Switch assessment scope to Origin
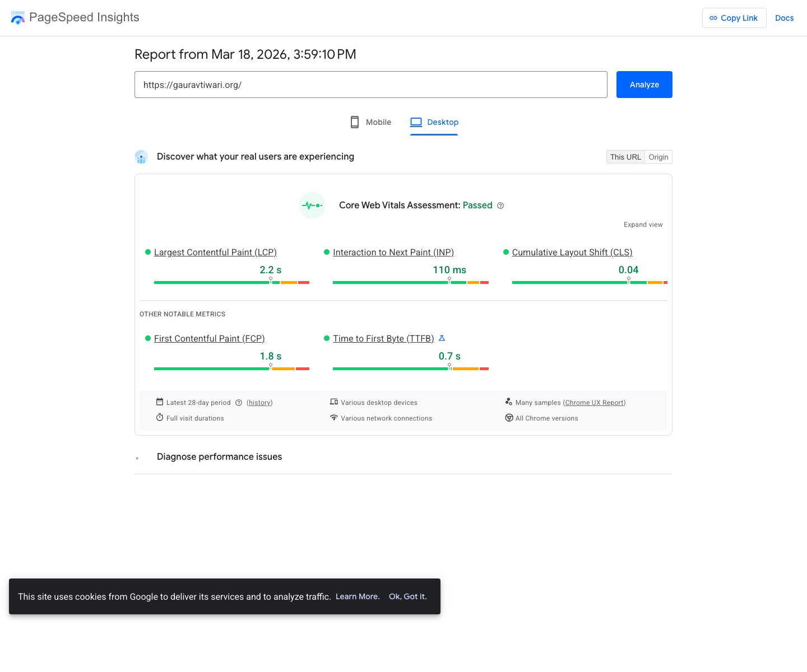Viewport: 807px width, 672px height. [658, 157]
